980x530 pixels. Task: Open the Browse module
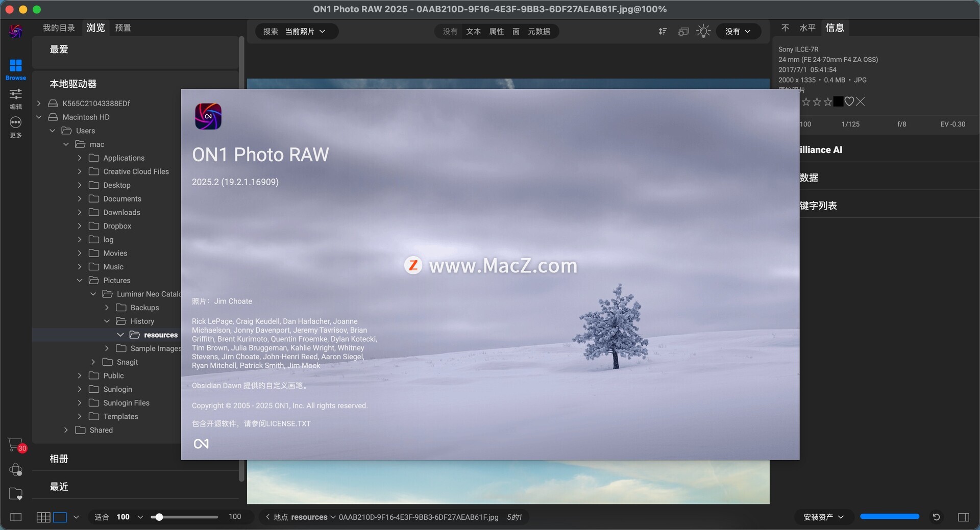pyautogui.click(x=16, y=70)
